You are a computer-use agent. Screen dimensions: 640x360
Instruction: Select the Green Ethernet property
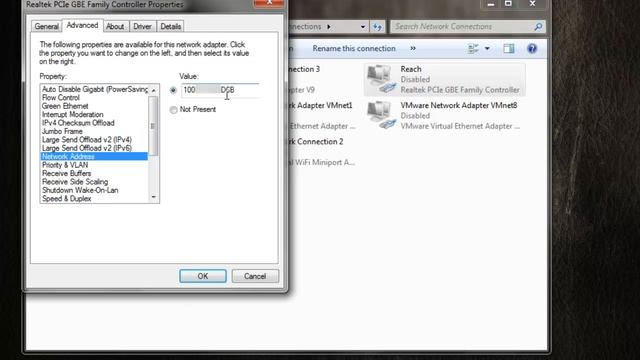(x=65, y=106)
